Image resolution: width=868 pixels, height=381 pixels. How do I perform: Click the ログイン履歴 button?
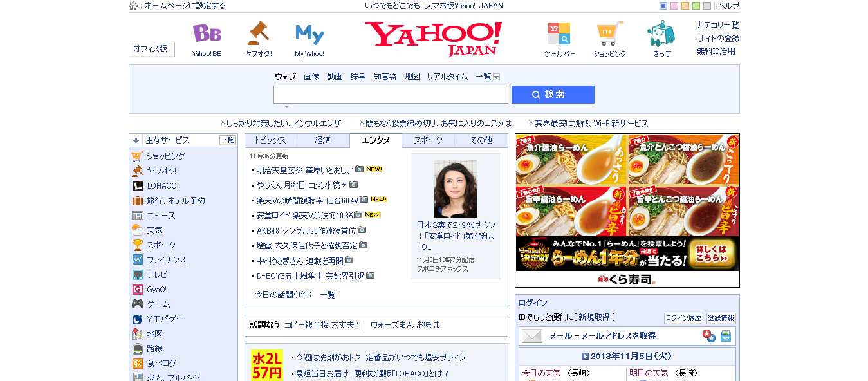pyautogui.click(x=683, y=318)
